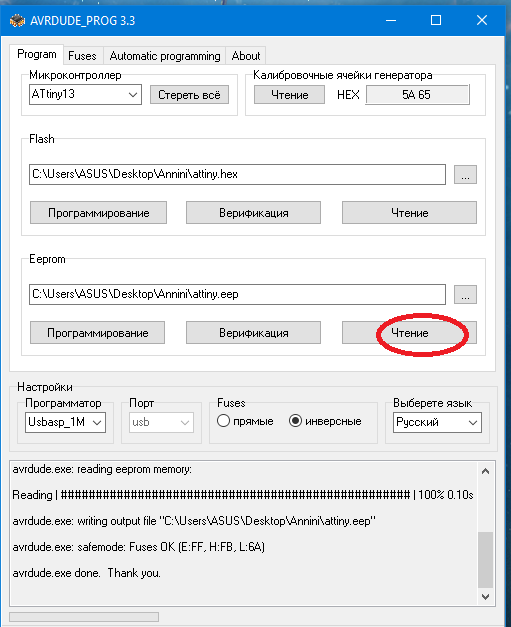This screenshot has width=511, height=627.
Task: Click Flash Верификация button
Action: (254, 213)
